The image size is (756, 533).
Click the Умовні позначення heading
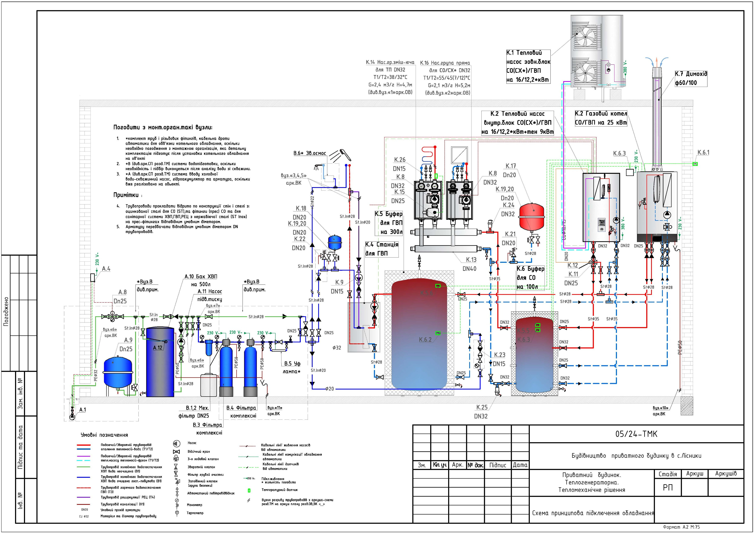coord(104,435)
